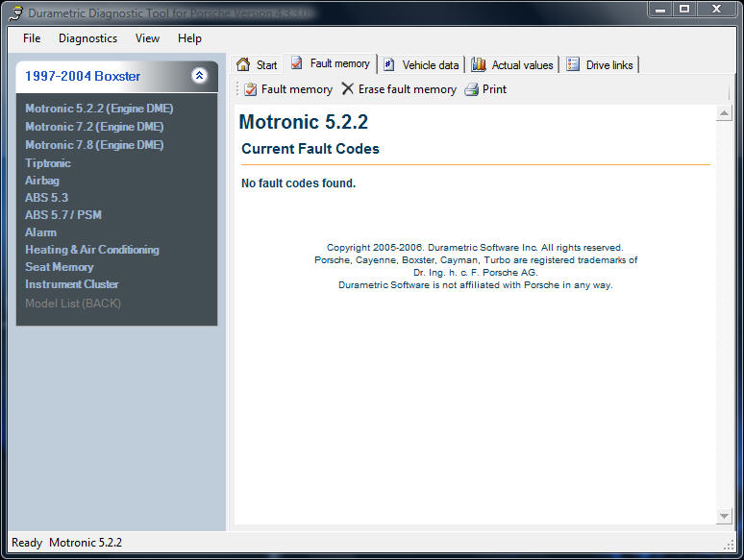Click the scrollbar up arrow
Image resolution: width=744 pixels, height=560 pixels.
[x=724, y=113]
